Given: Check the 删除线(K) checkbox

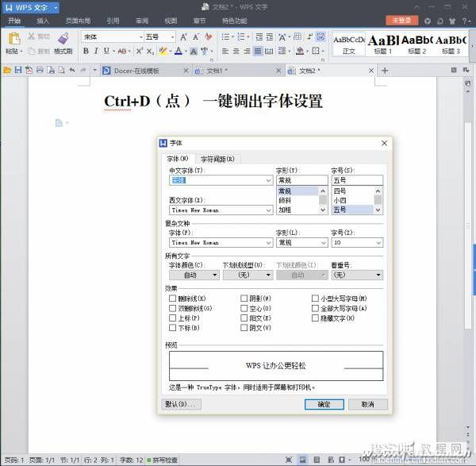Looking at the screenshot, I should pyautogui.click(x=172, y=298).
